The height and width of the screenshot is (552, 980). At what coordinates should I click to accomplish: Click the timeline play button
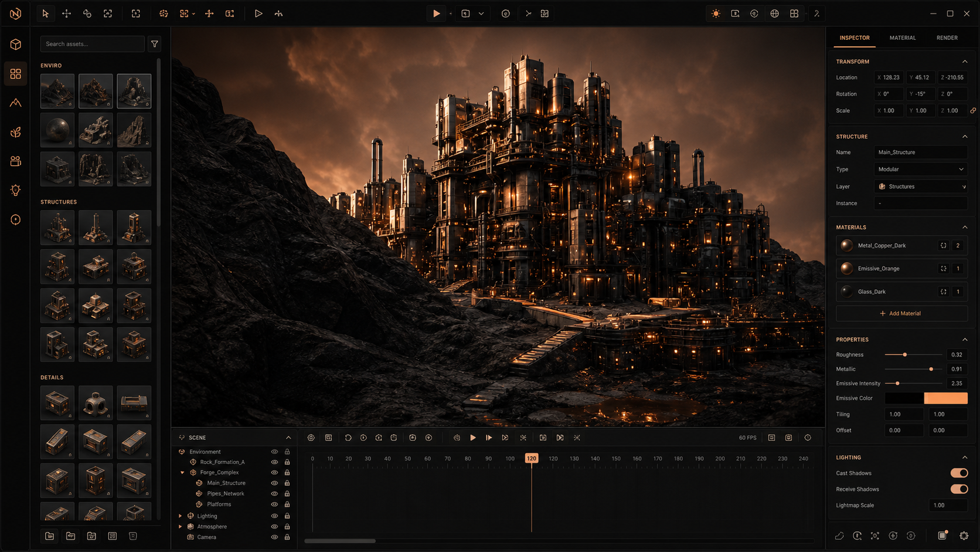point(473,438)
